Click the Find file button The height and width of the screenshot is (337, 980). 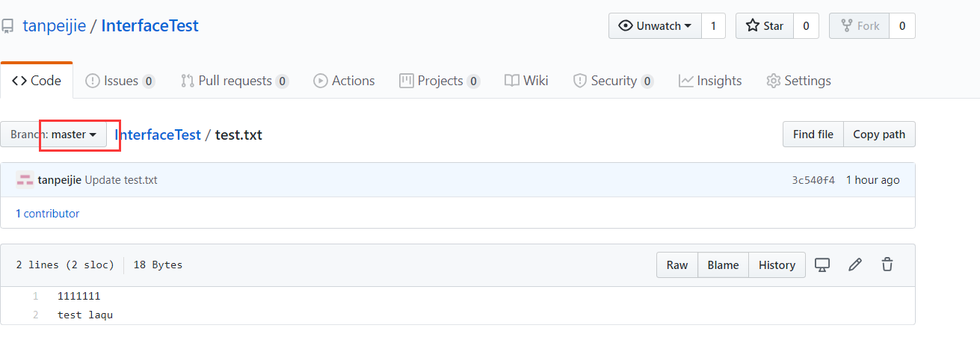coord(813,135)
